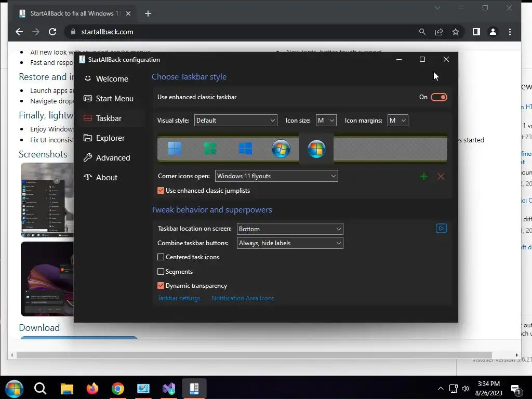
Task: Go forward in Chrome browser
Action: click(36, 32)
